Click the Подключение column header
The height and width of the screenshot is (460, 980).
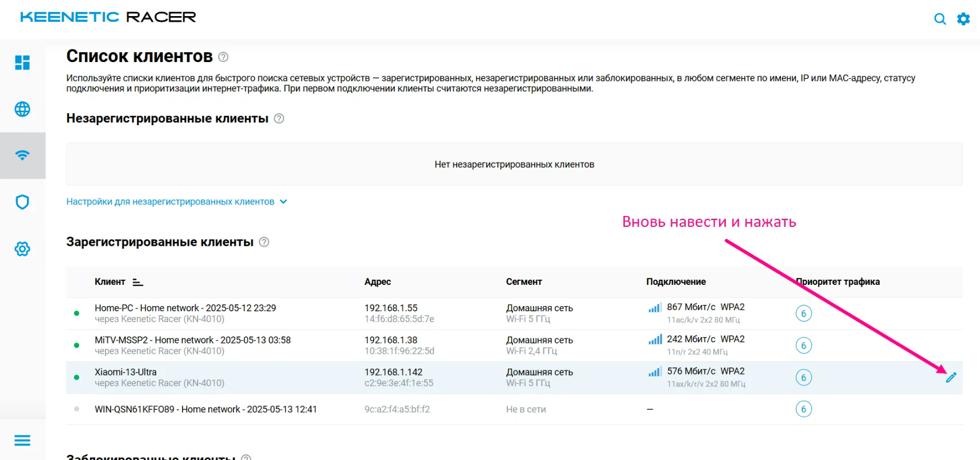tap(676, 282)
